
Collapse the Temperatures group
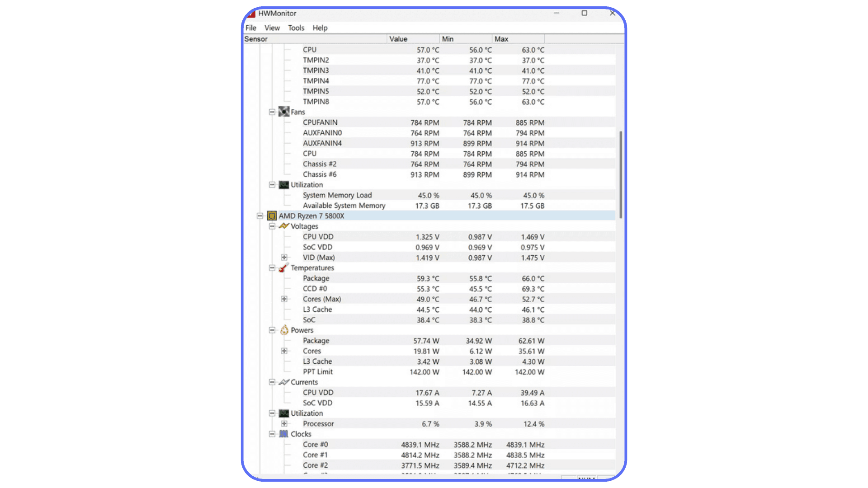coord(272,268)
